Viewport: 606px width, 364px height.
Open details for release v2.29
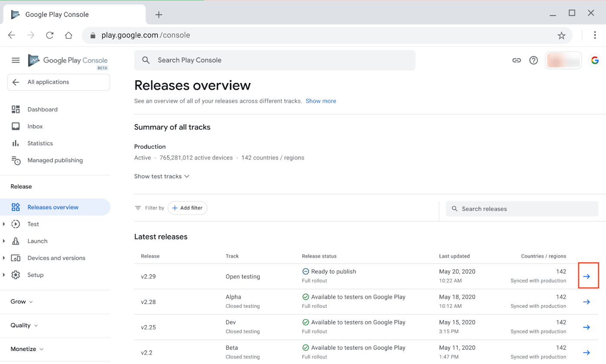point(588,276)
